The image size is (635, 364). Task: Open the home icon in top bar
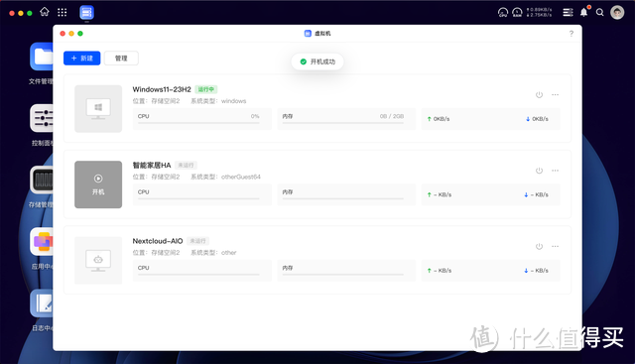click(45, 12)
